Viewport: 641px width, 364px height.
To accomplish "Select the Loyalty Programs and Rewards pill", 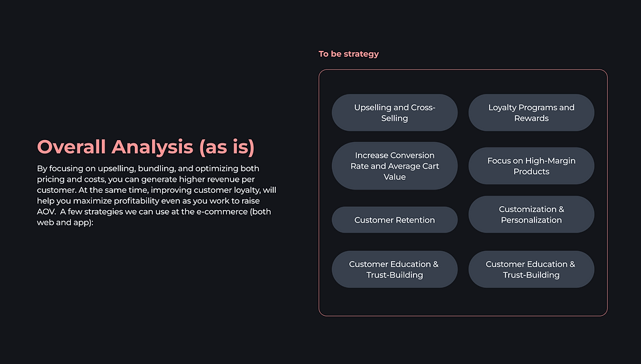I will (x=531, y=112).
